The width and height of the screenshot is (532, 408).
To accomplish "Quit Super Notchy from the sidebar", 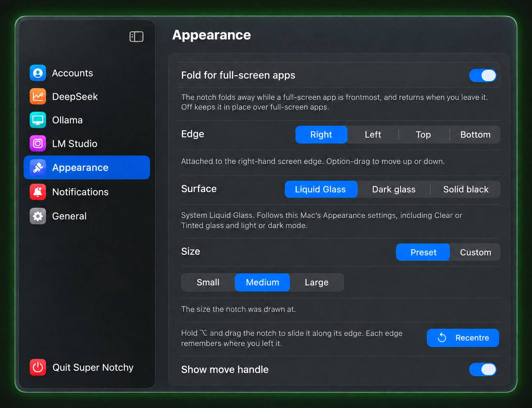I will pyautogui.click(x=87, y=367).
